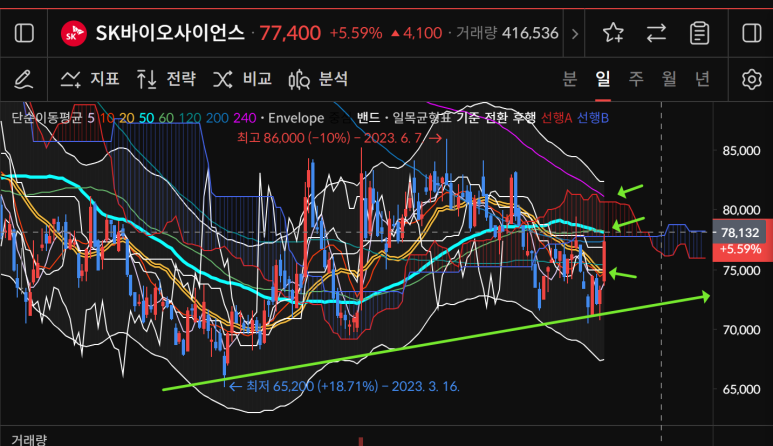Toggle the moving average 5 legend
Image resolution: width=773 pixels, height=446 pixels.
click(91, 118)
